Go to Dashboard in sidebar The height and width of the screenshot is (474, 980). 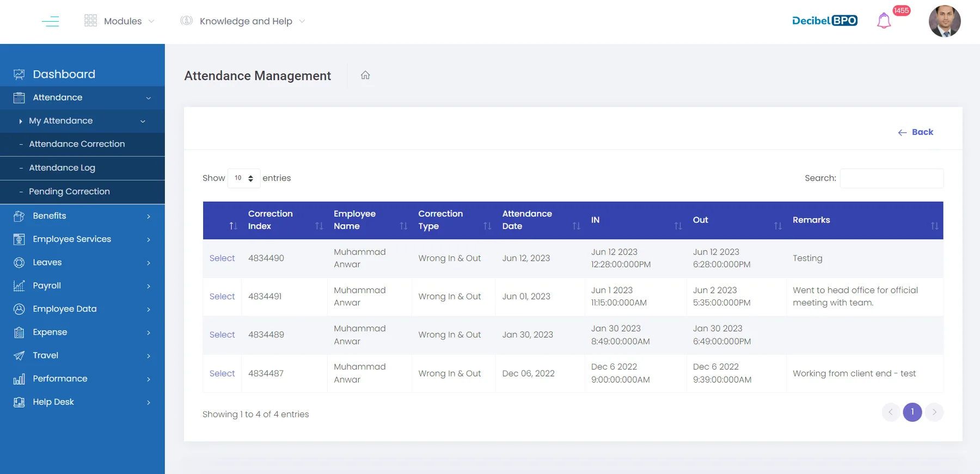click(64, 75)
